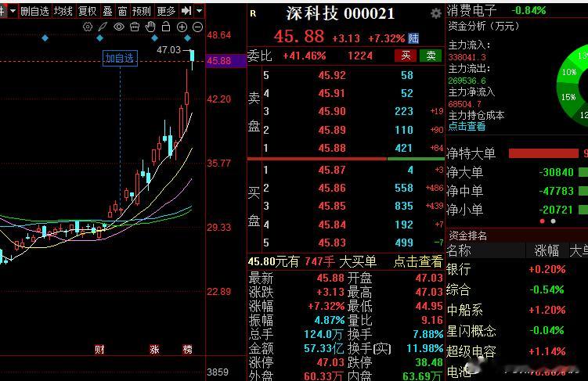Open the 更多 more menu
This screenshot has height=381, width=588.
point(166,11)
